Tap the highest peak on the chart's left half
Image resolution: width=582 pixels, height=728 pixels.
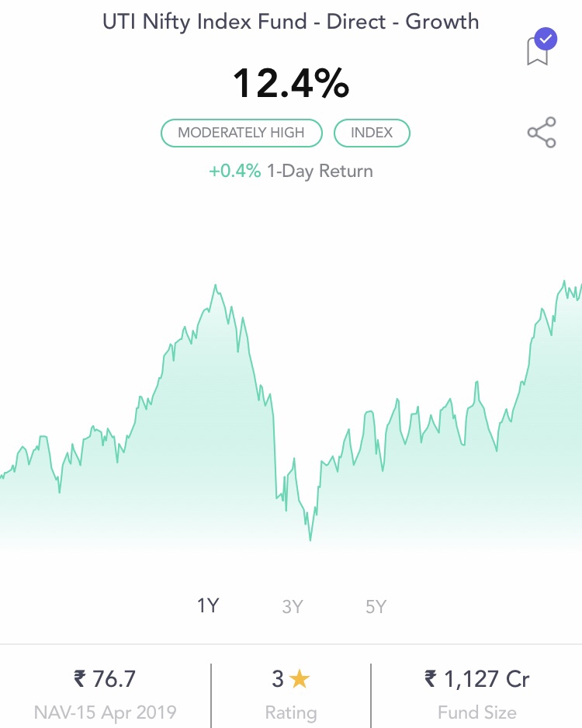click(216, 286)
